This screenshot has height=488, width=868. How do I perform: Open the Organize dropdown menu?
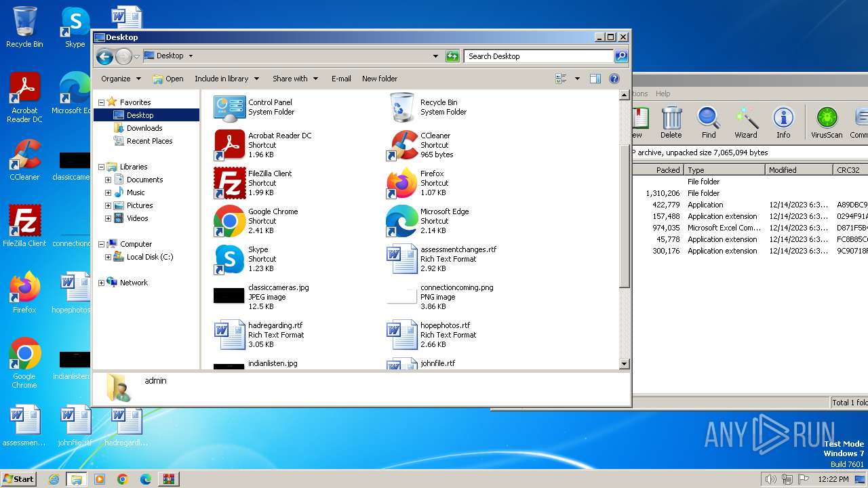[x=121, y=79]
